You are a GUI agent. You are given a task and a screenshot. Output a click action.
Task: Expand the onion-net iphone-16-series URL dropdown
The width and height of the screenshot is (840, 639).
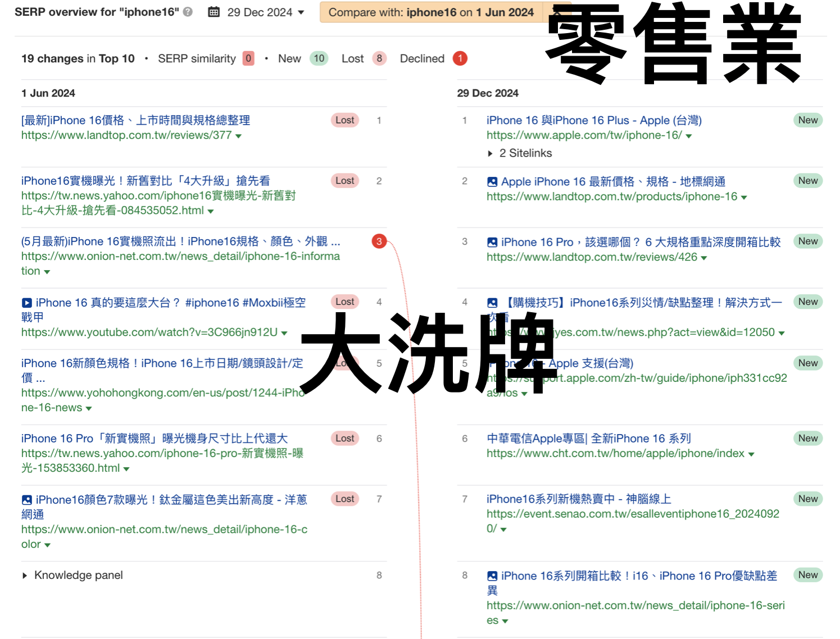505,621
